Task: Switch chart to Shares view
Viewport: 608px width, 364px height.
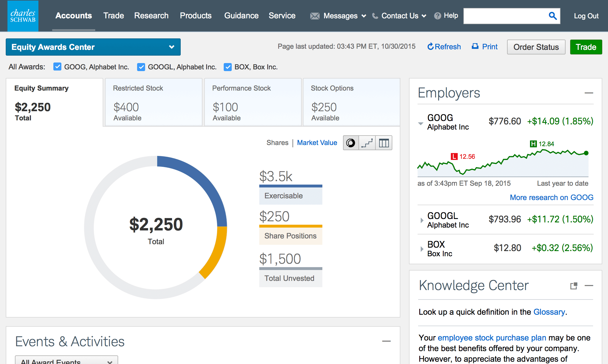Action: pos(277,143)
